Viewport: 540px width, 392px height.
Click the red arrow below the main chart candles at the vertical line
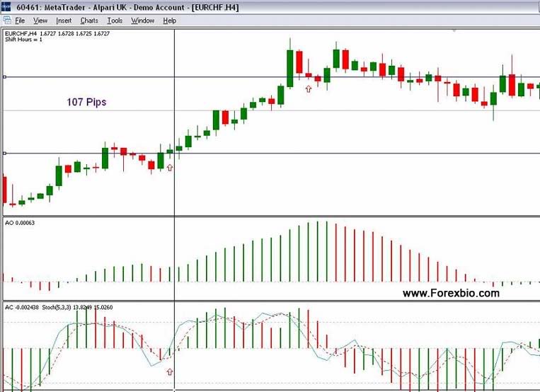170,168
